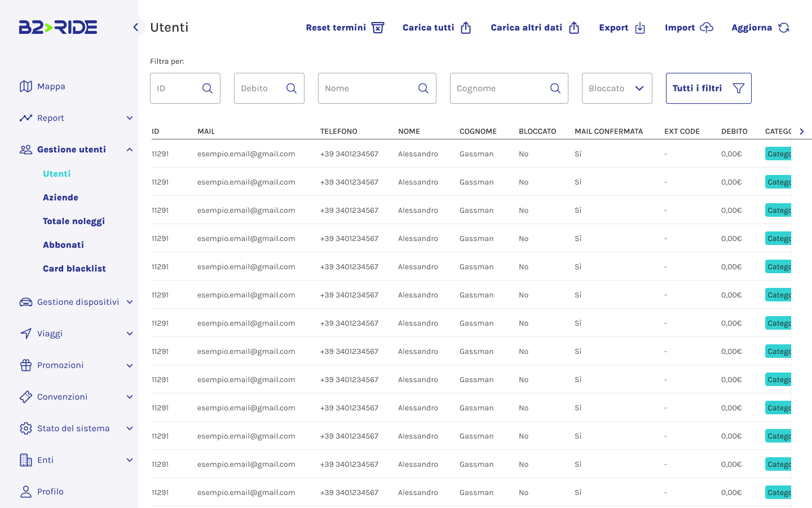Click the Carica tutti upload icon
Viewport: 812px width, 508px height.
(466, 28)
